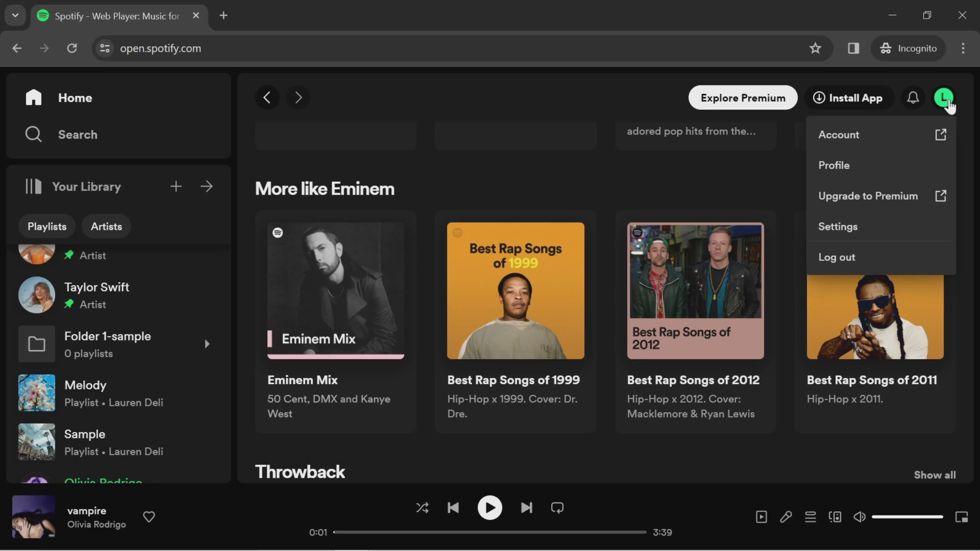Open browser side panel icon
This screenshot has height=551, width=980.
click(853, 48)
